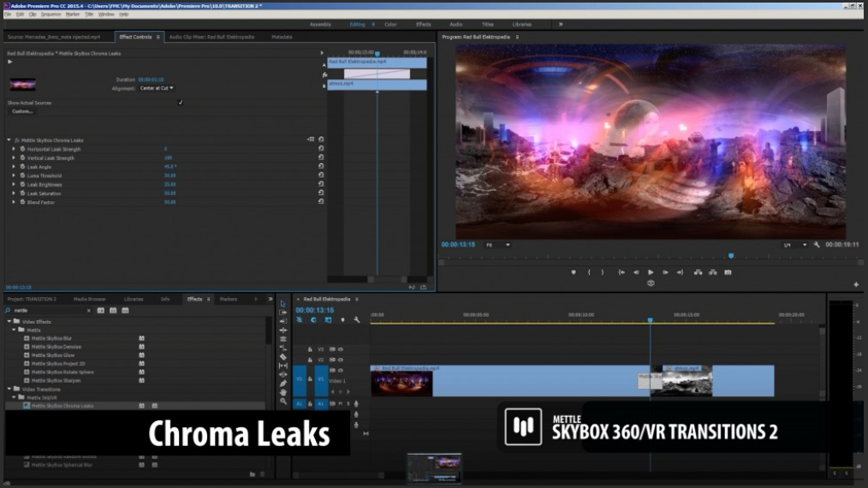Click the Custom... button
Screen dimensions: 868x488
pyautogui.click(x=22, y=111)
